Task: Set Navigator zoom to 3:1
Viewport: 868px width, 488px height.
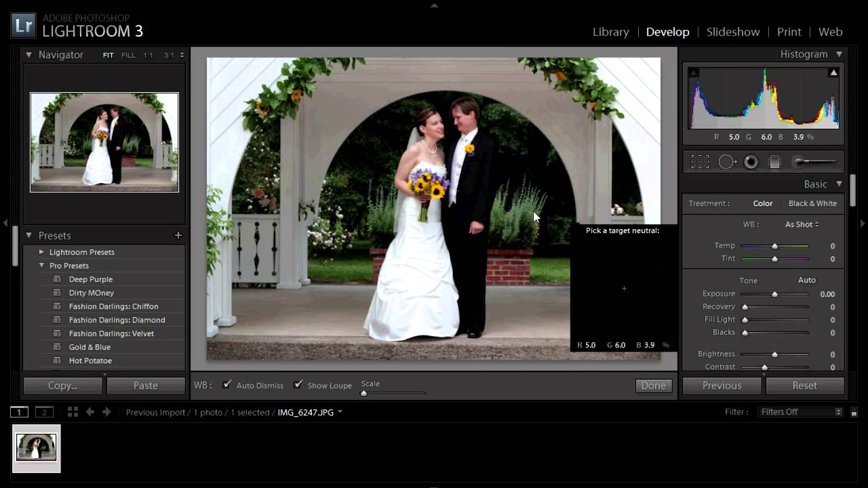Action: point(169,55)
